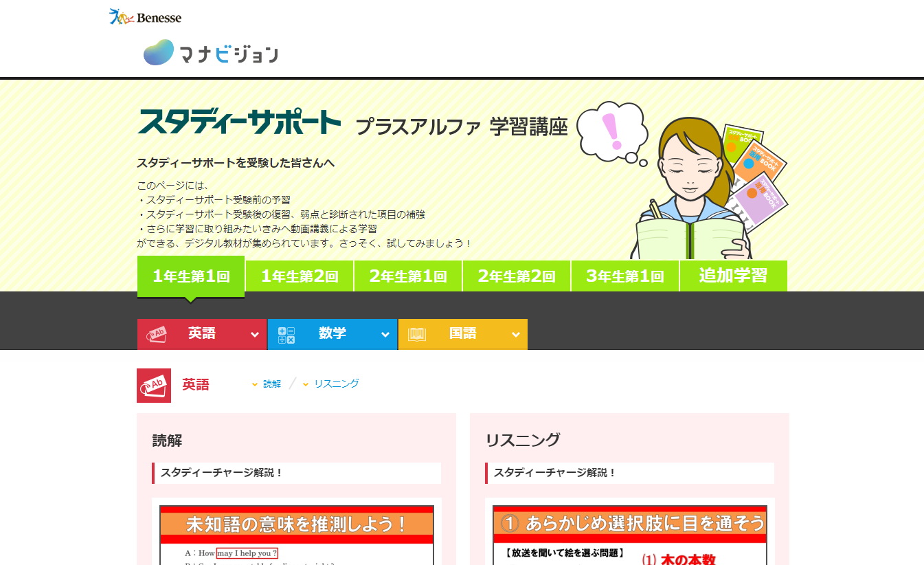Select the 1年生第1回 tab
The width and height of the screenshot is (924, 565).
pos(191,276)
